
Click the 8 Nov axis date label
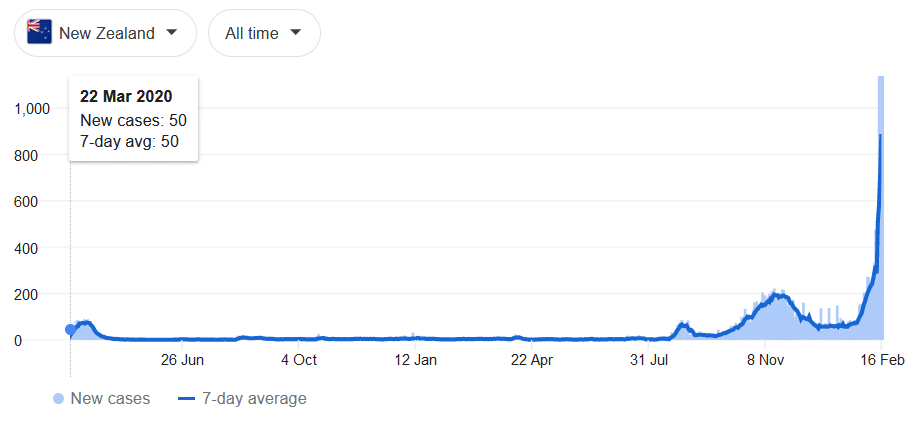click(765, 360)
